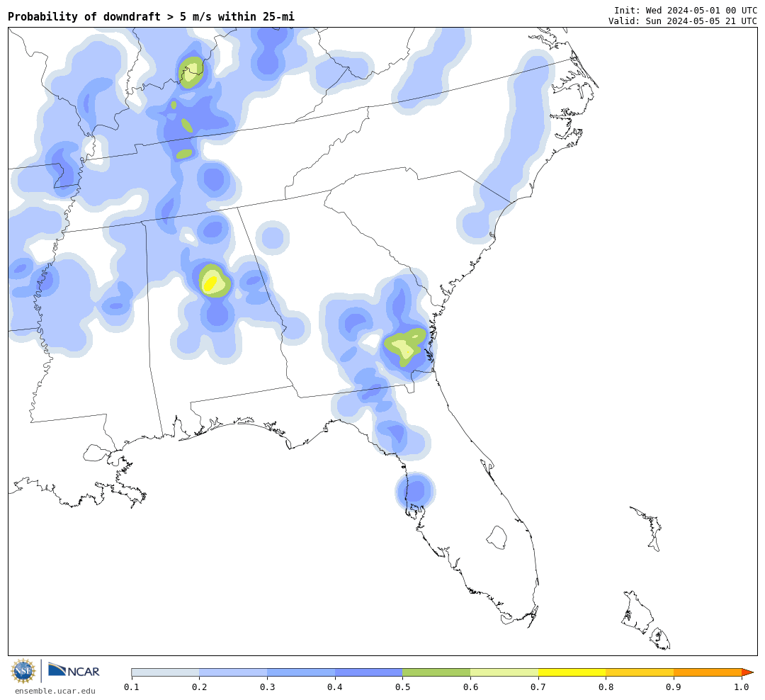The height and width of the screenshot is (700, 765).
Task: Click the NCAR logo
Action: (x=74, y=671)
